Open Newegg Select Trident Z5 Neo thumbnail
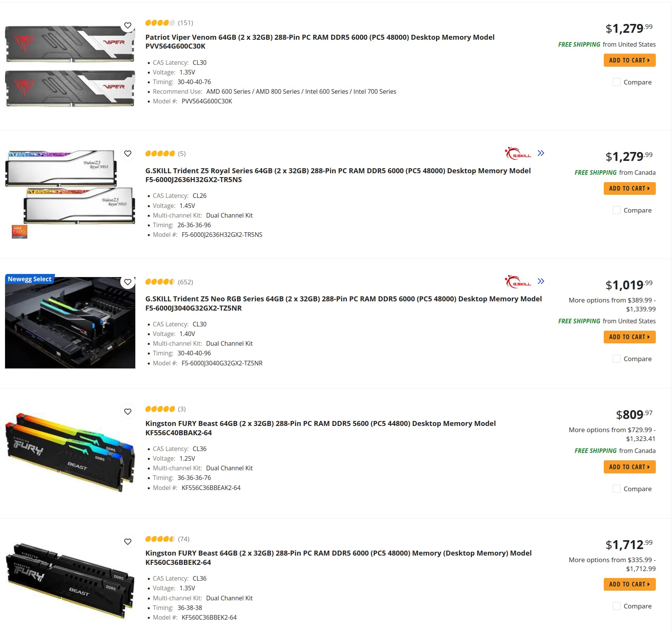Image resolution: width=672 pixels, height=632 pixels. coord(70,322)
